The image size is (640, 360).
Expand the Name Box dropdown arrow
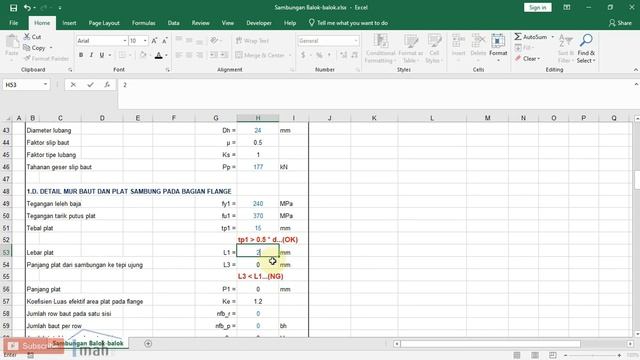(x=45, y=84)
